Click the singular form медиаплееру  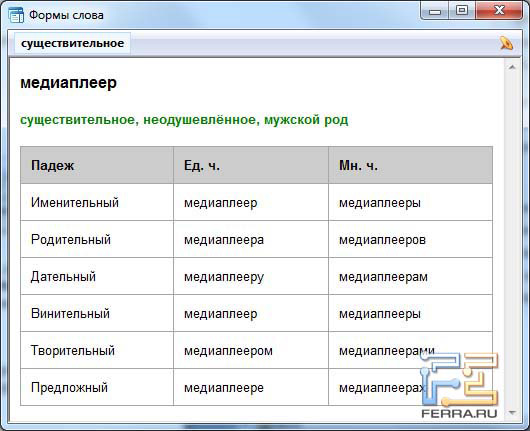224,277
